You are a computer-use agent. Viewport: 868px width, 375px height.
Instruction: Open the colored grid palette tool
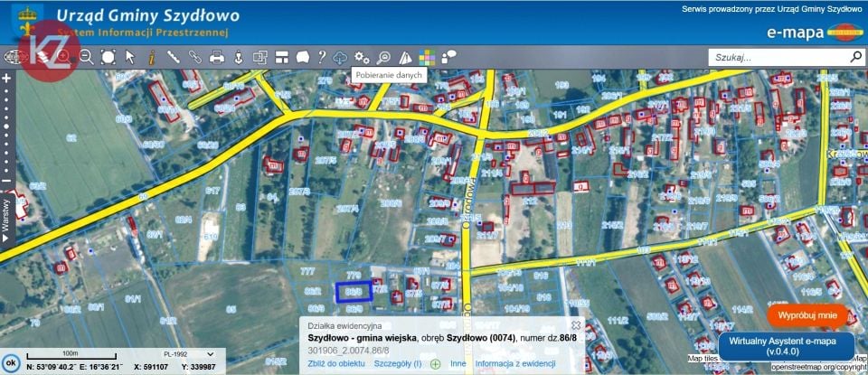427,57
